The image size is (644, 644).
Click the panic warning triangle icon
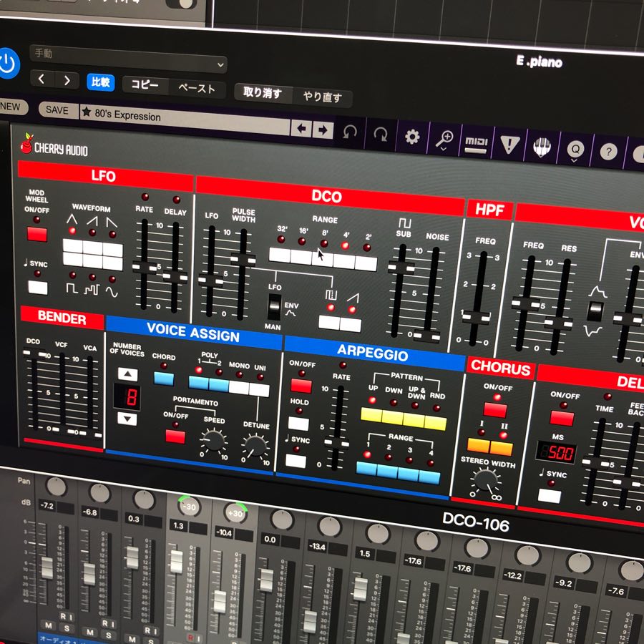(509, 145)
